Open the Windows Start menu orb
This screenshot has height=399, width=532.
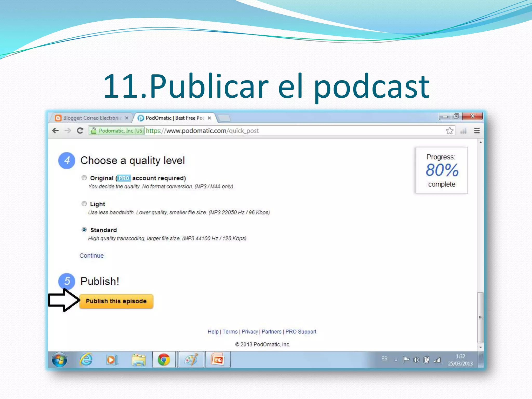[59, 360]
